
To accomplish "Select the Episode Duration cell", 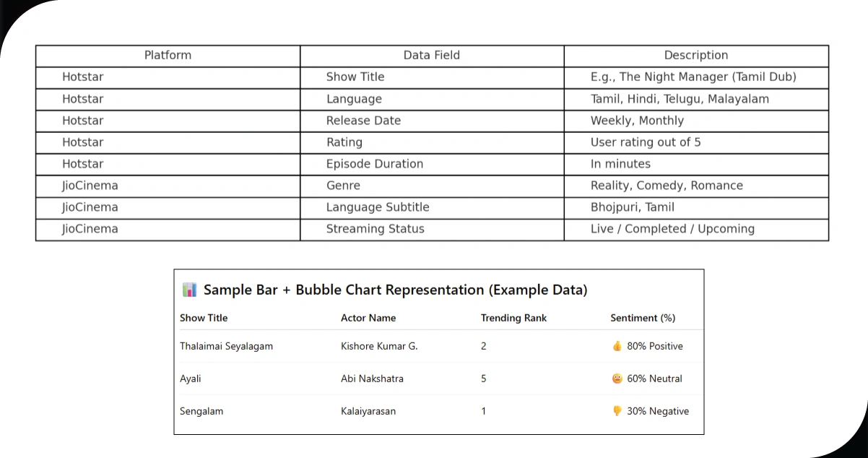I will [x=374, y=164].
